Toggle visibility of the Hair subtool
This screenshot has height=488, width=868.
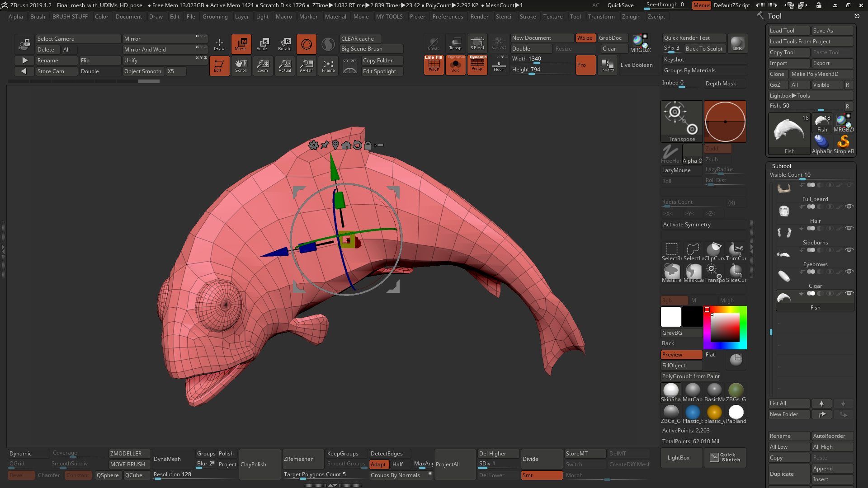coord(849,206)
